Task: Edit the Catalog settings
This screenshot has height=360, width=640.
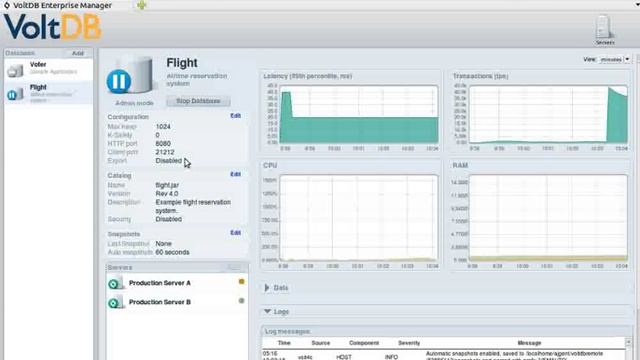Action: pyautogui.click(x=235, y=174)
